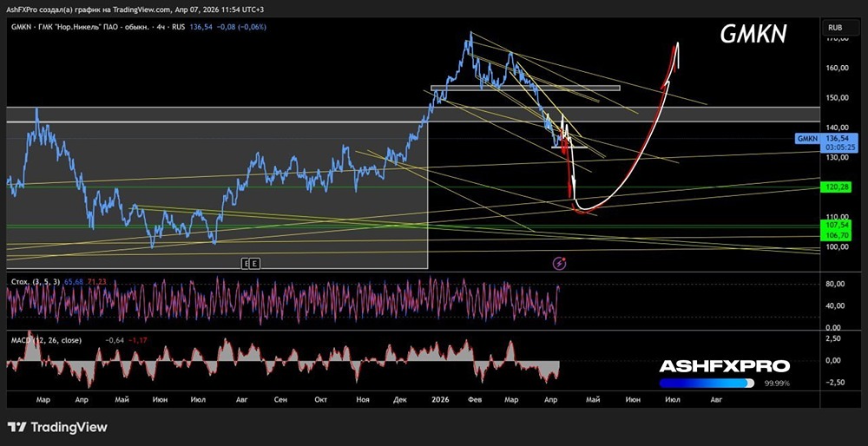Select the 106,70 green price label
The image size is (868, 446).
836,236
